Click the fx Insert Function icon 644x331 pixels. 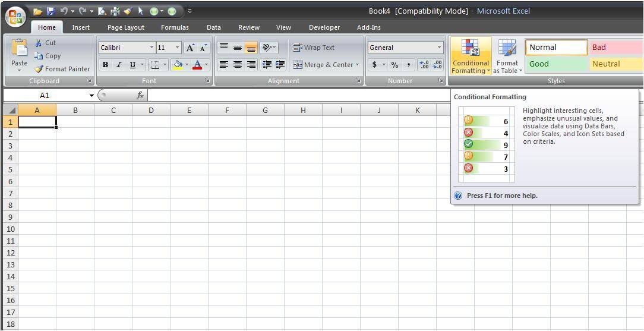point(140,95)
